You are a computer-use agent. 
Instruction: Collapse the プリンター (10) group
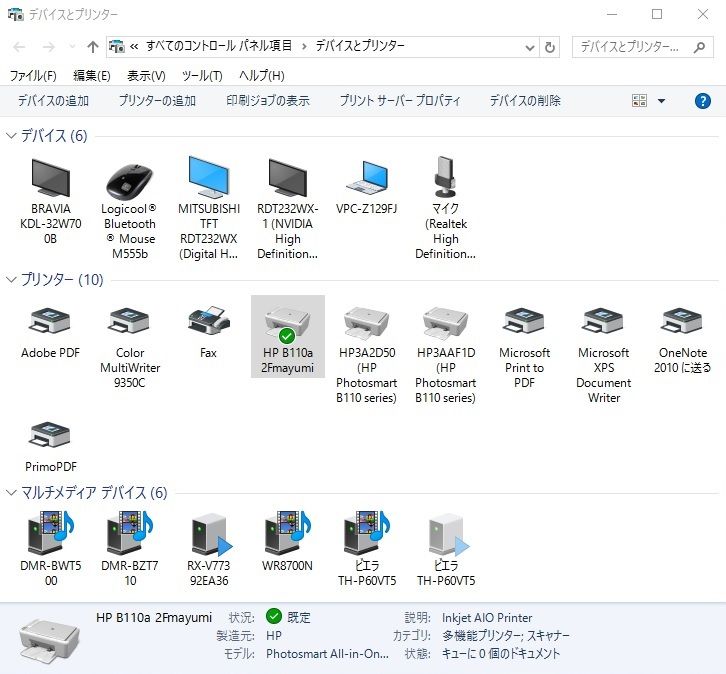pyautogui.click(x=11, y=280)
